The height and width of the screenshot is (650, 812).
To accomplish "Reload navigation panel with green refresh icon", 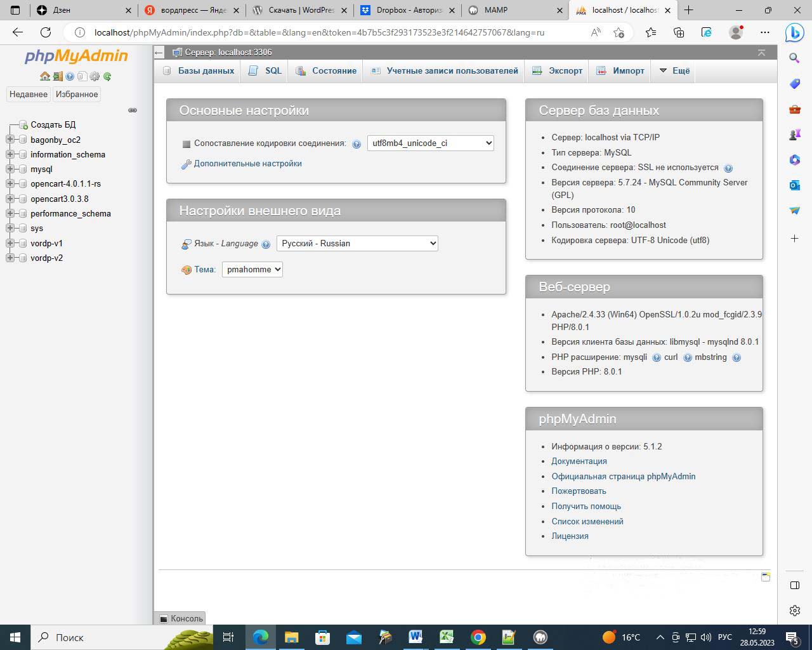I will [x=107, y=76].
